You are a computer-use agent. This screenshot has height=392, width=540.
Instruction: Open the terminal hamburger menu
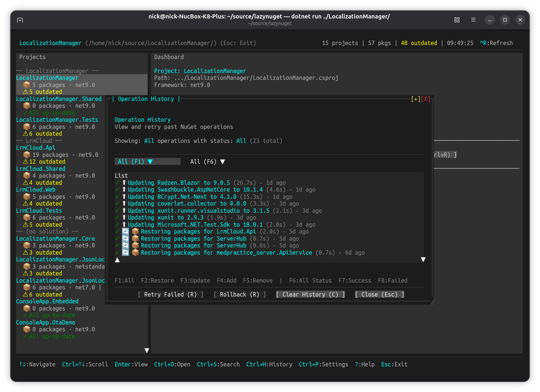(473, 20)
